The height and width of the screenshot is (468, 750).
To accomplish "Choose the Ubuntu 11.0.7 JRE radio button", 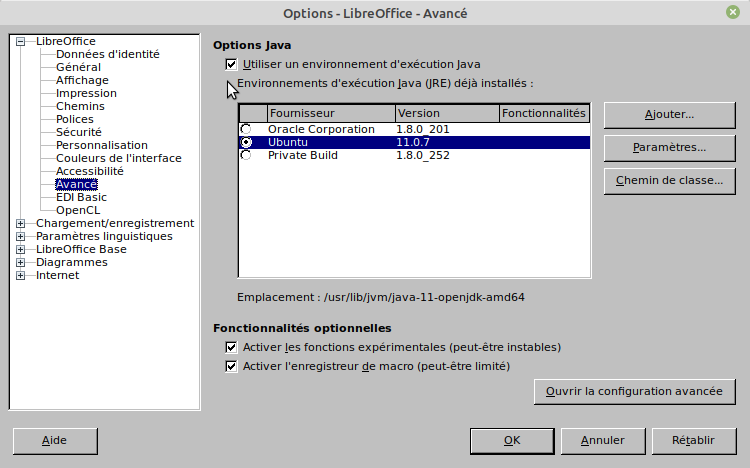I will tap(246, 142).
